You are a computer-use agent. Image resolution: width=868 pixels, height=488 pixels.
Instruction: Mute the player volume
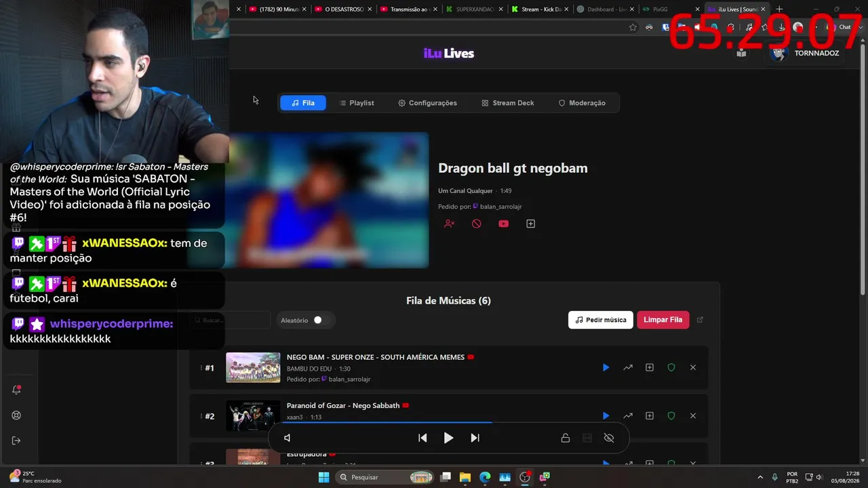tap(287, 438)
